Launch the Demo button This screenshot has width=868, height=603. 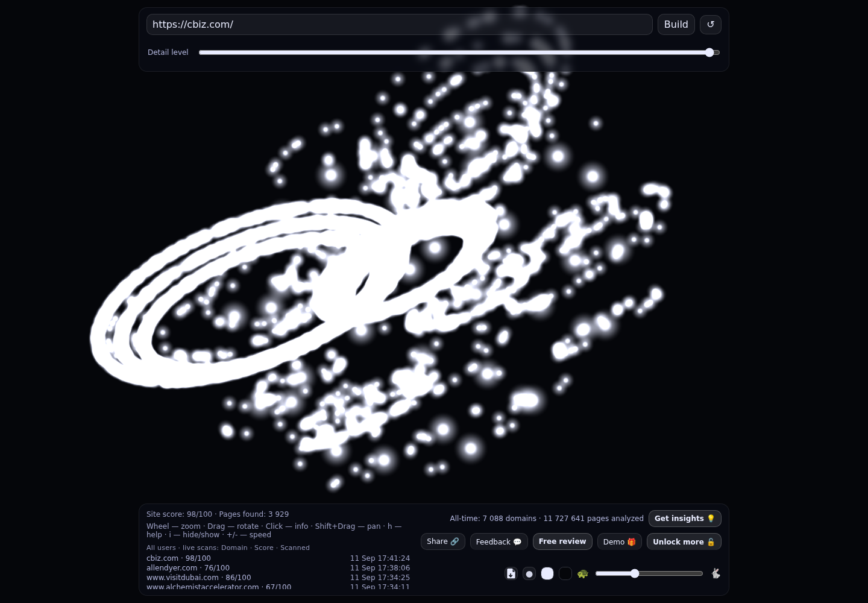click(620, 541)
